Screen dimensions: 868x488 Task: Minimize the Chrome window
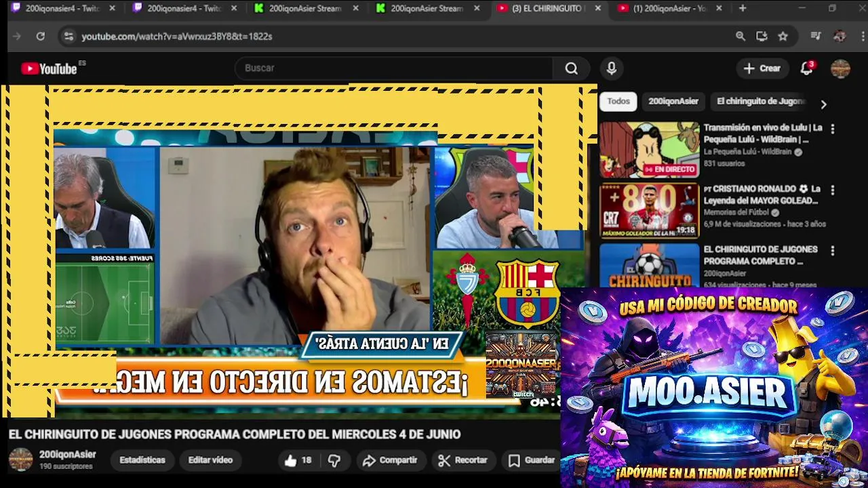pos(802,8)
